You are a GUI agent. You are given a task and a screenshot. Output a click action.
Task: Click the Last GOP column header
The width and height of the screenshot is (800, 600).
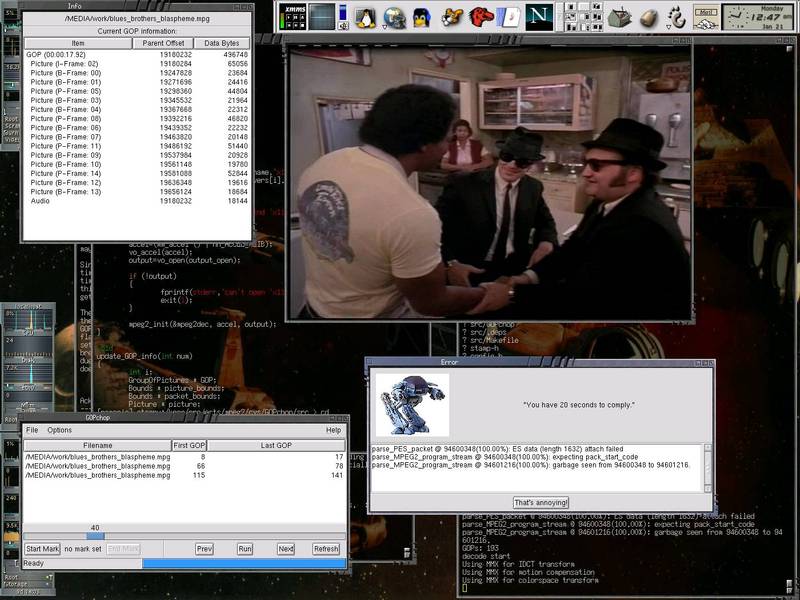coord(276,445)
